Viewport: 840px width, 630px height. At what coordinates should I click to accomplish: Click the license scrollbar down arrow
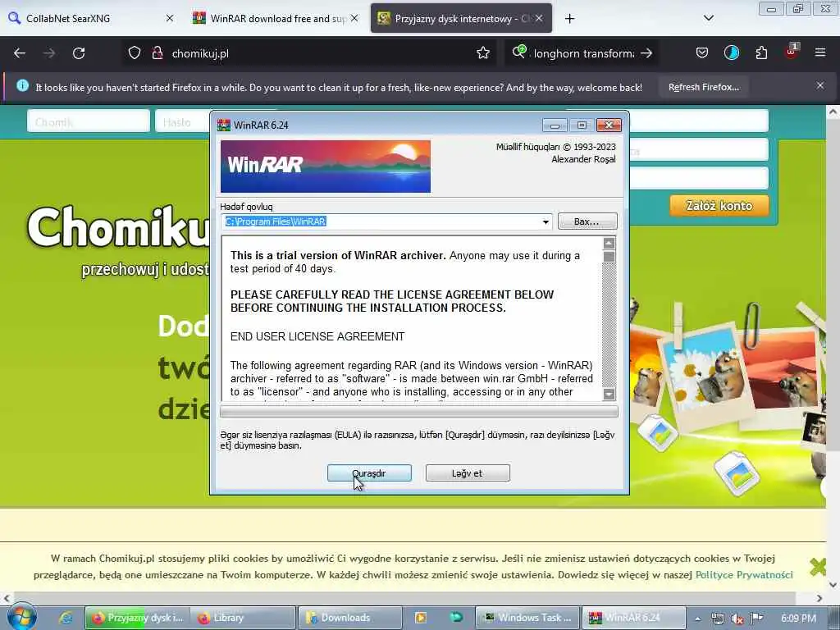609,395
